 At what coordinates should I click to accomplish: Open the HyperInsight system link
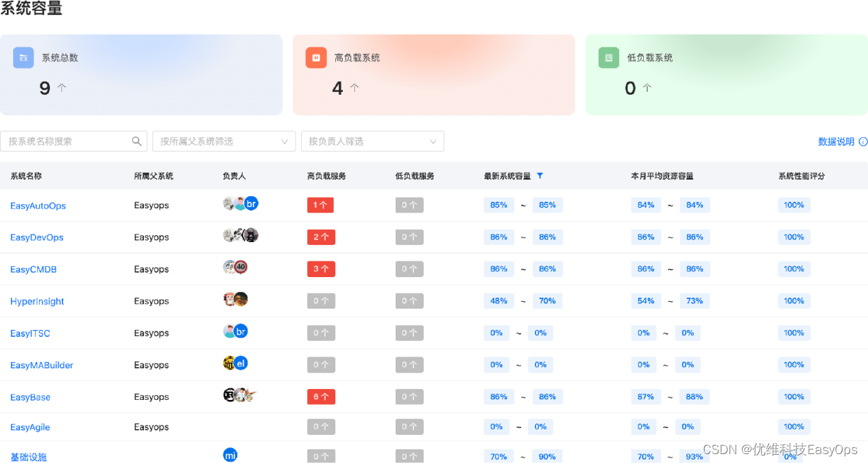36,300
